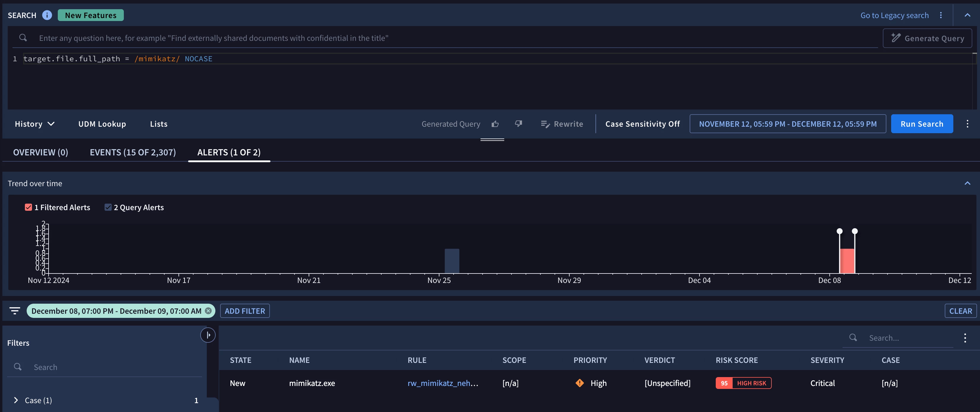Click the left time range handle on chart
This screenshot has width=980, height=412.
coord(839,231)
